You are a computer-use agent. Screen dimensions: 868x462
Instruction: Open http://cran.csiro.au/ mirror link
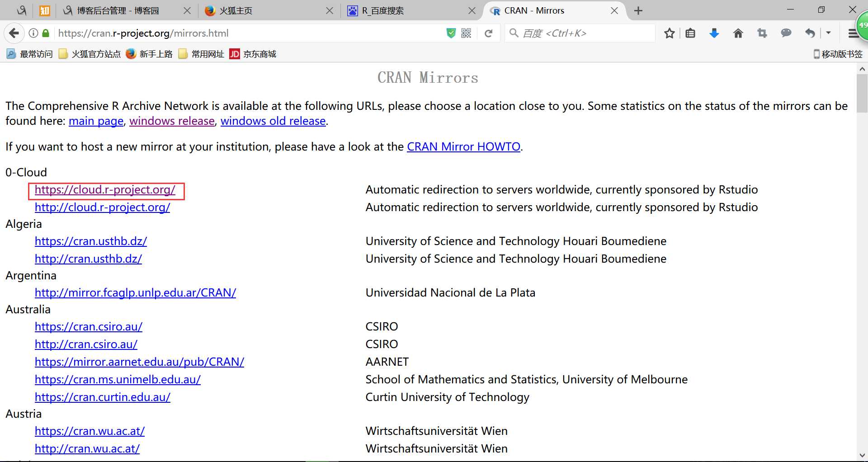click(86, 344)
